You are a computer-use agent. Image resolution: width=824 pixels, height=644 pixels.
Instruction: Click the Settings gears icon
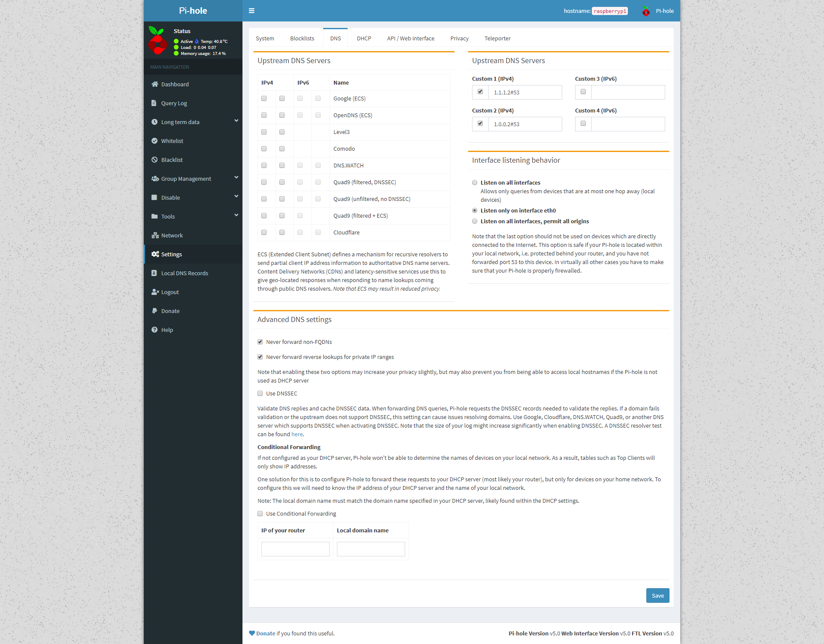pos(155,254)
